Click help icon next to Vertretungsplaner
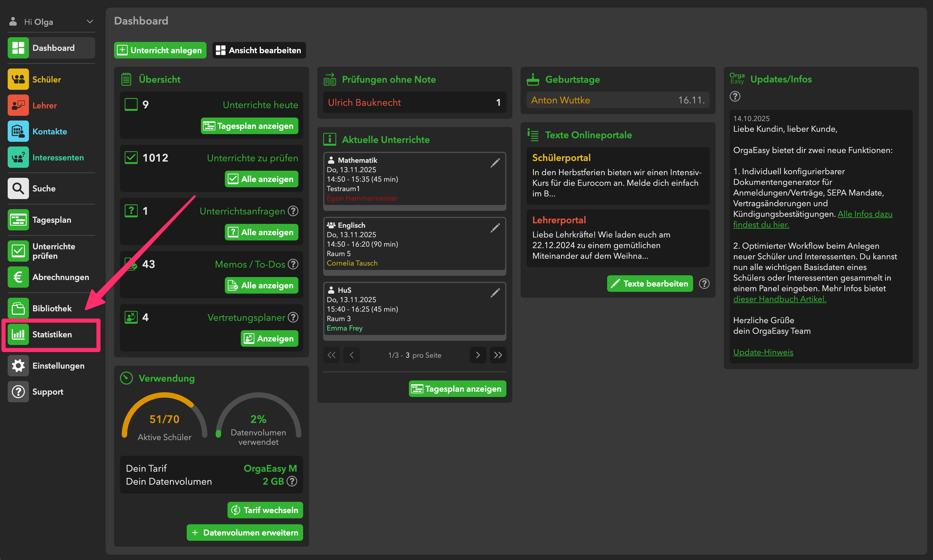Viewport: 933px width, 560px height. tap(293, 317)
